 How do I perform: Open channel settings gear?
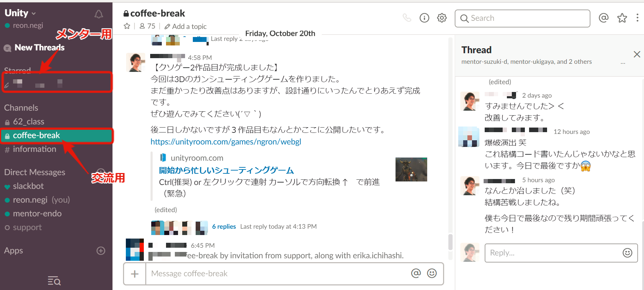click(442, 18)
